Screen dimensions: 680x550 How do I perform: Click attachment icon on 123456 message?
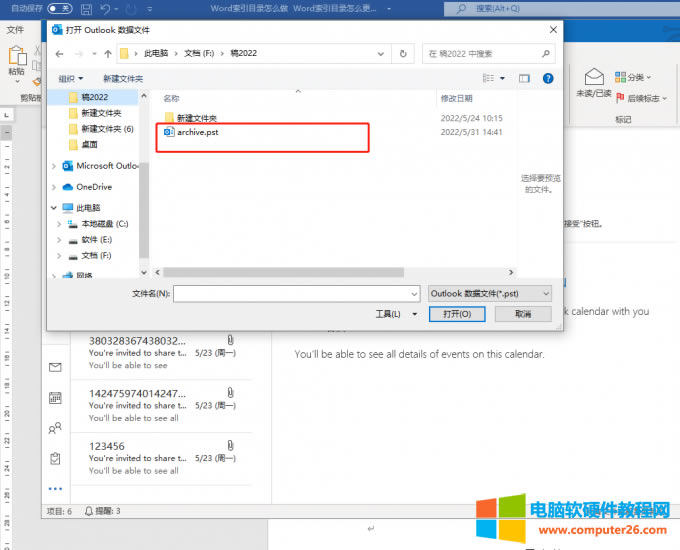coord(230,445)
